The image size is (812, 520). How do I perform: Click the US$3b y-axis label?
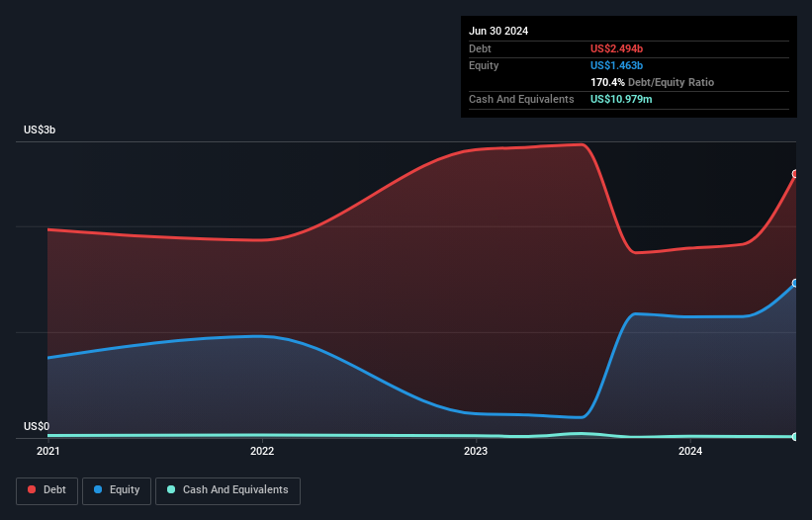click(x=40, y=130)
